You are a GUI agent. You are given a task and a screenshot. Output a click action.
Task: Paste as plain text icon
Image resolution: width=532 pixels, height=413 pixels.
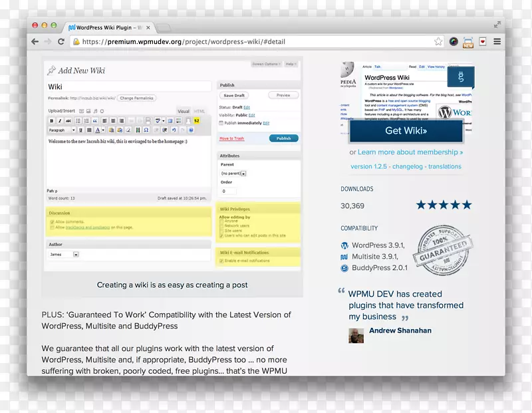point(111,130)
